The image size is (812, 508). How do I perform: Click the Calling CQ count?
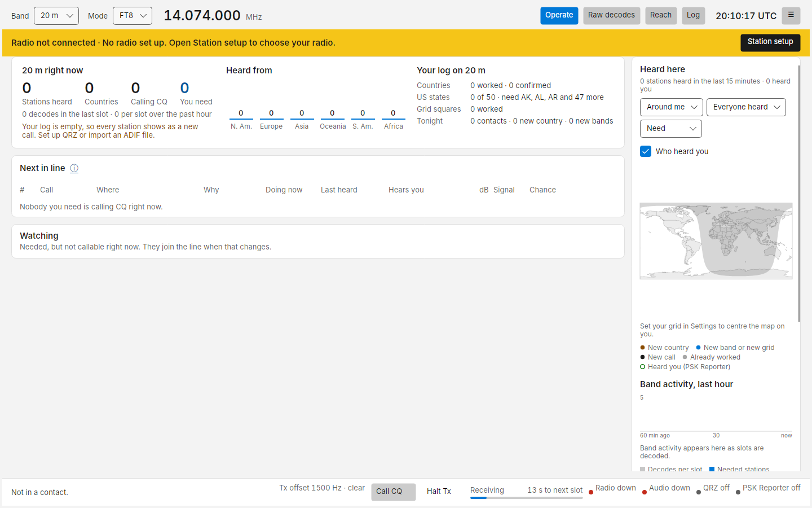[x=135, y=88]
